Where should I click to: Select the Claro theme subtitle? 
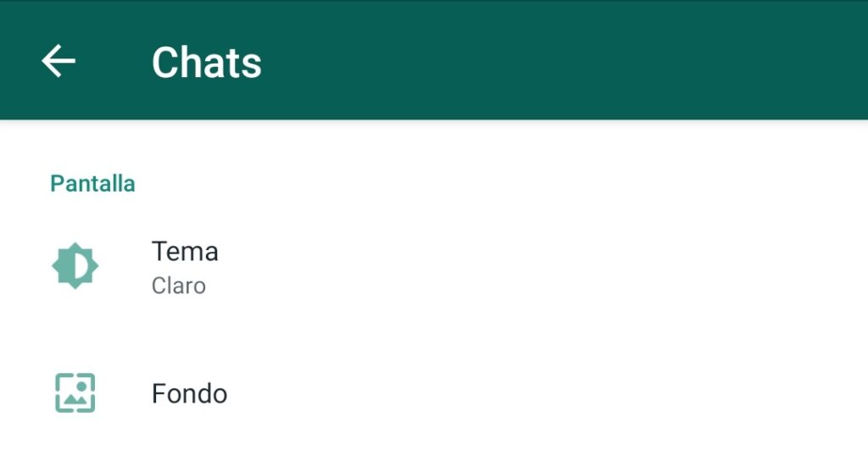tap(179, 286)
